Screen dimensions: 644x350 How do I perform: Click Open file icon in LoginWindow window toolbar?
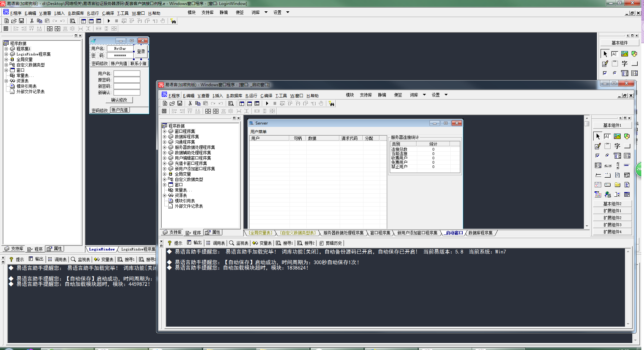point(14,21)
